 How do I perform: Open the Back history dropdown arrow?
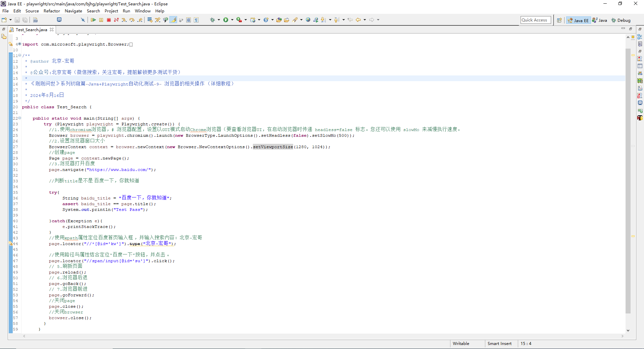(x=365, y=20)
